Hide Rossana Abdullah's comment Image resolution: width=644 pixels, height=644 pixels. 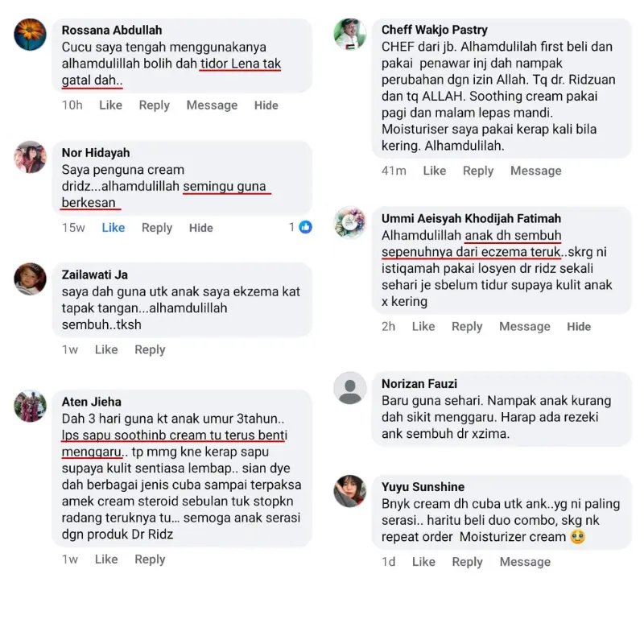(x=266, y=105)
